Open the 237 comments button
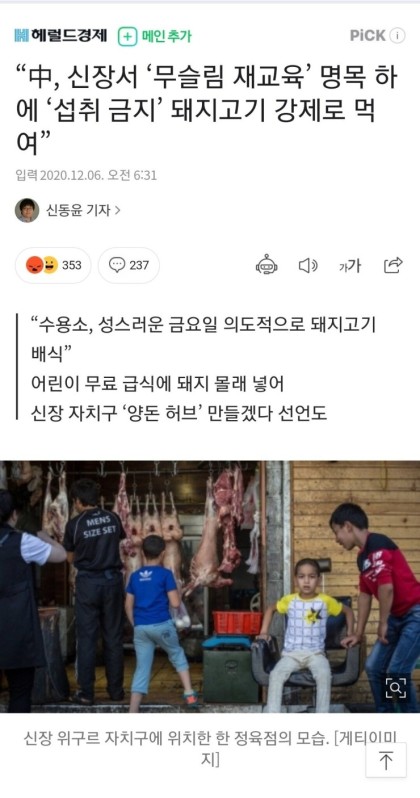Image resolution: width=420 pixels, height=798 pixels. tap(129, 265)
